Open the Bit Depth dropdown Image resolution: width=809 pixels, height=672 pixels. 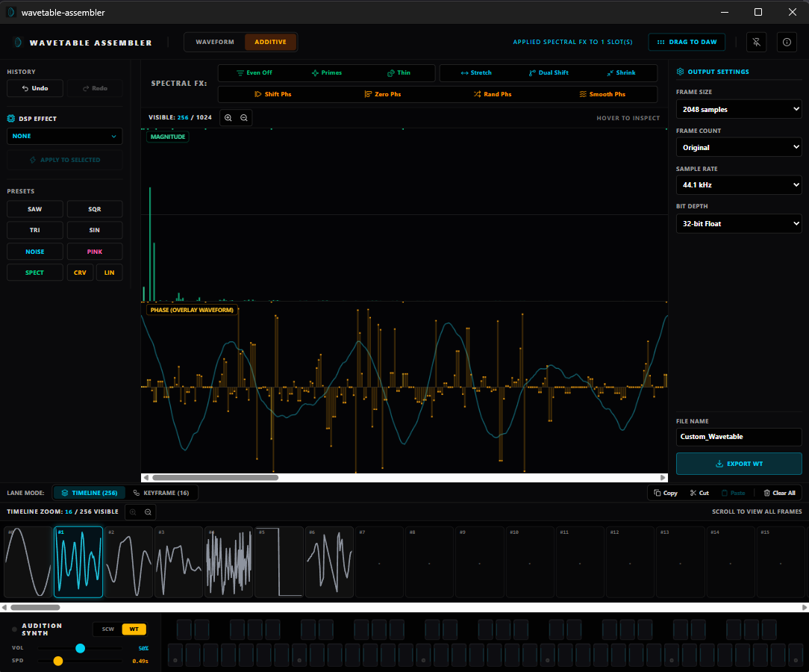(x=739, y=223)
